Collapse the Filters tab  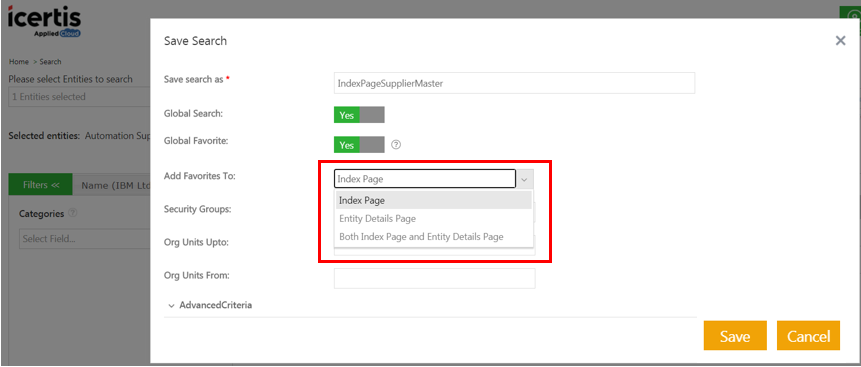pyautogui.click(x=41, y=185)
